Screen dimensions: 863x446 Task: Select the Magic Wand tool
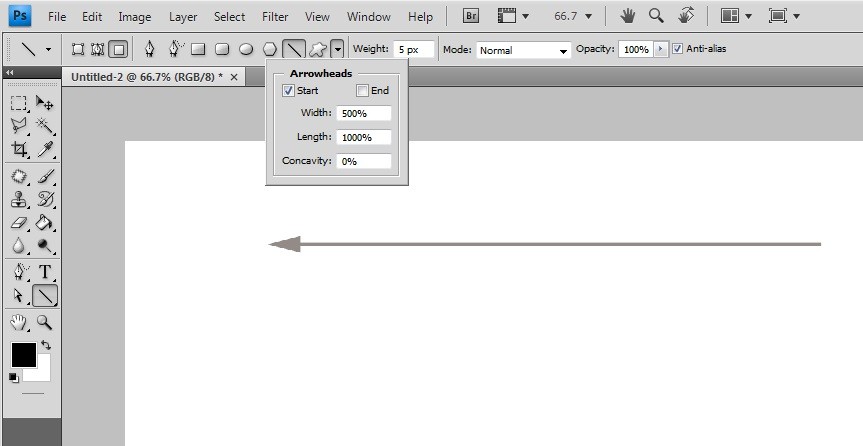point(44,126)
